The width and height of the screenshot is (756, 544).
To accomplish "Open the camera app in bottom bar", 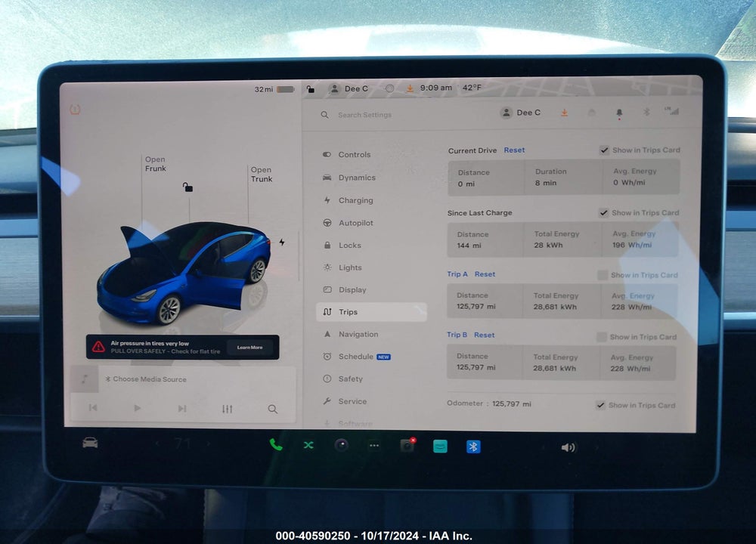I will [x=342, y=445].
